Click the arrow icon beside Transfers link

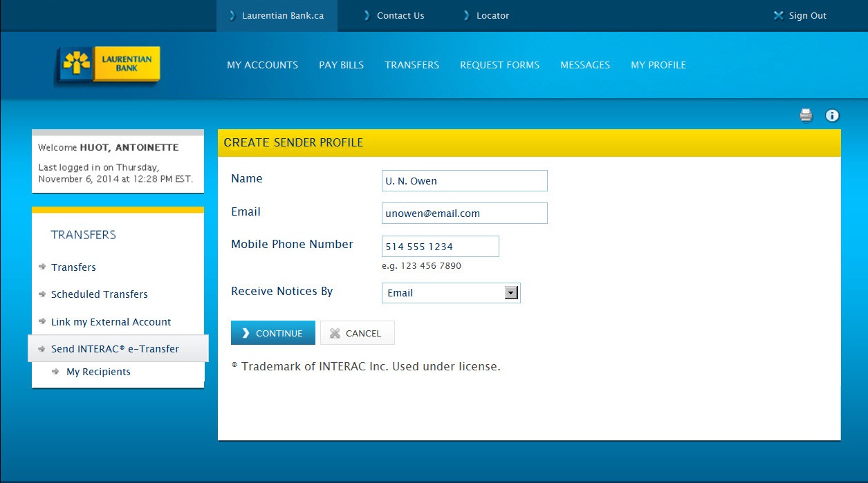tap(42, 267)
